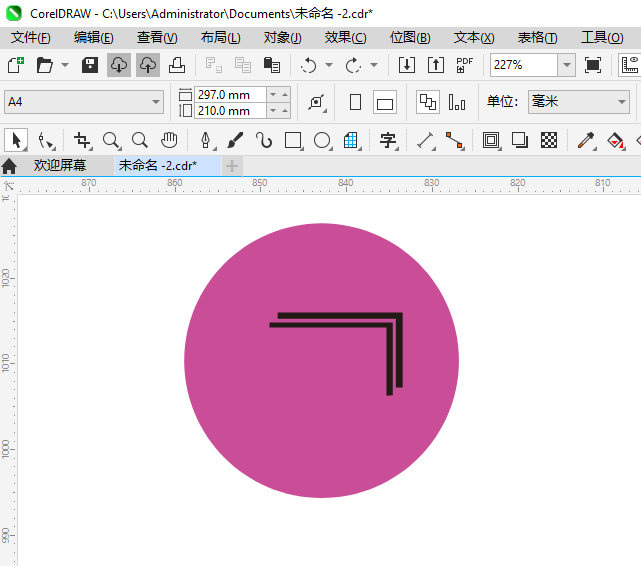Image resolution: width=641 pixels, height=566 pixels.
Task: Select the Color Eyedropper tool
Action: coord(586,141)
